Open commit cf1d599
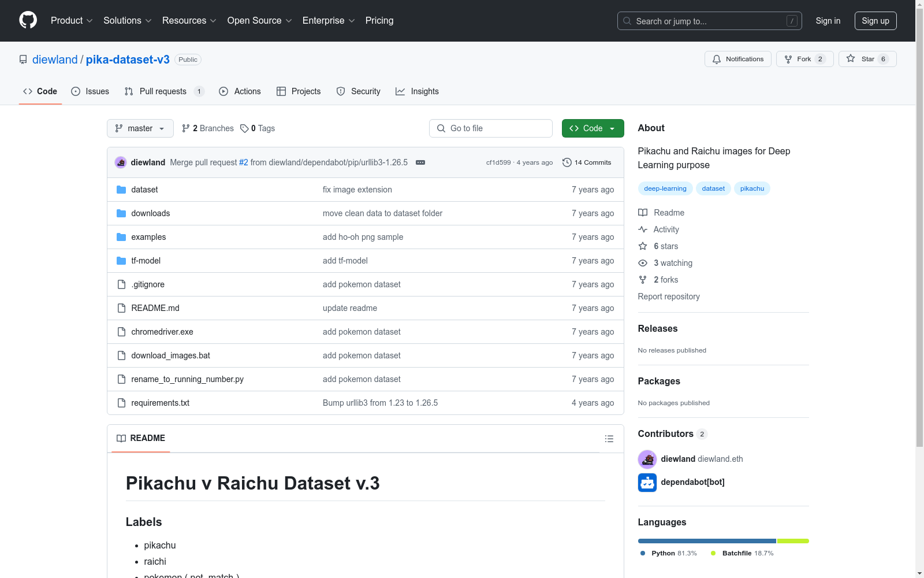 (498, 162)
